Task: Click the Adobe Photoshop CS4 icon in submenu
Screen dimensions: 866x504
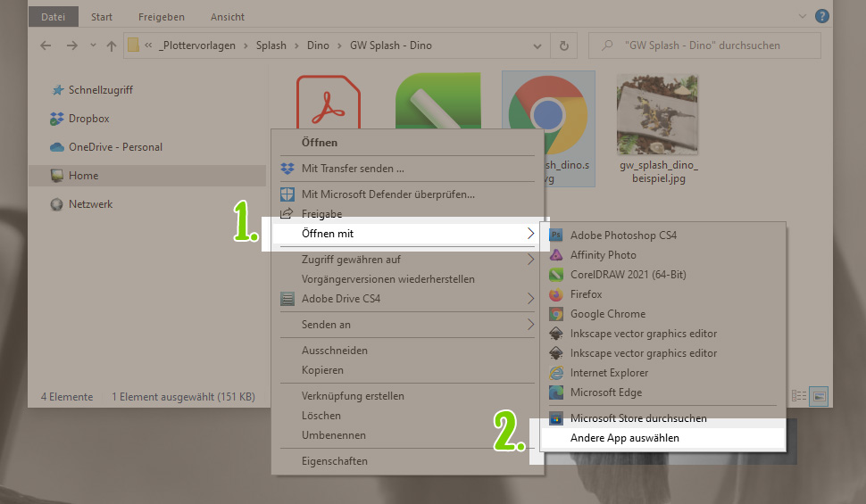Action: [x=556, y=235]
